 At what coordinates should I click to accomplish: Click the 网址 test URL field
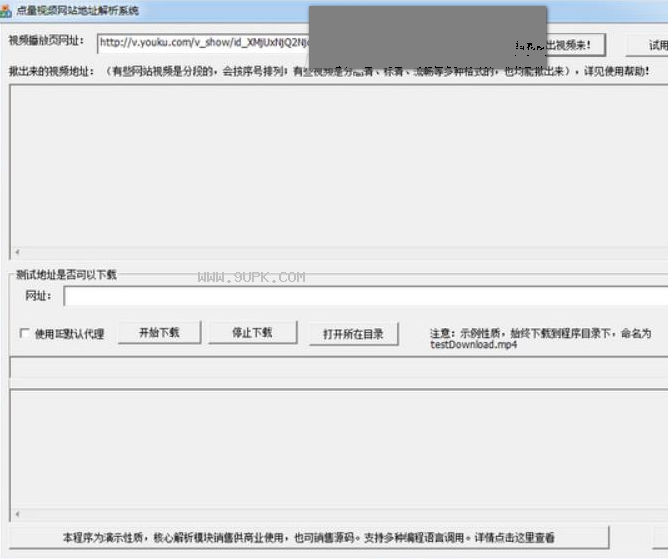click(x=366, y=296)
